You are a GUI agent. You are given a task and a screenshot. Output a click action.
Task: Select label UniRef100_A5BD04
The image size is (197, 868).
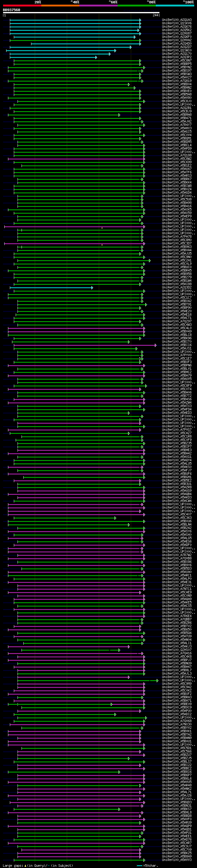click(x=177, y=84)
